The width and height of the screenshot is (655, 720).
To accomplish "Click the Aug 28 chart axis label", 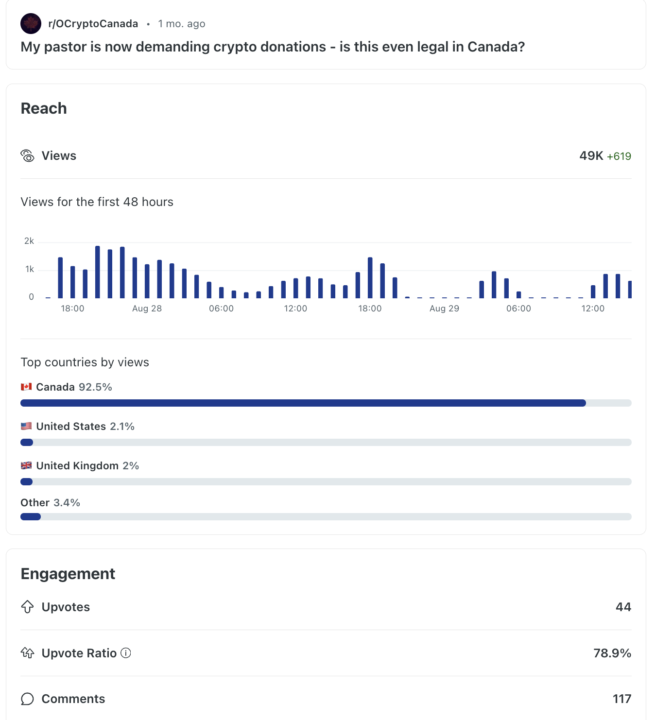I will [147, 309].
